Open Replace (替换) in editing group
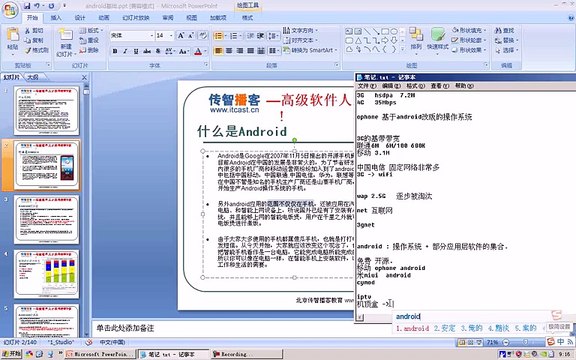 [506, 40]
